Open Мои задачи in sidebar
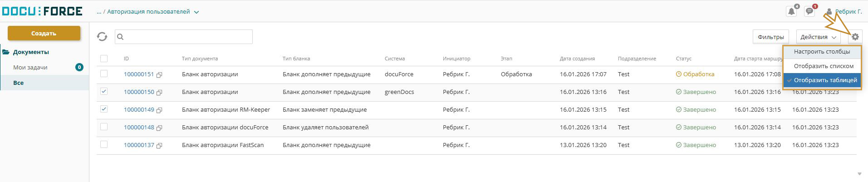This screenshot has width=868, height=182. 30,67
